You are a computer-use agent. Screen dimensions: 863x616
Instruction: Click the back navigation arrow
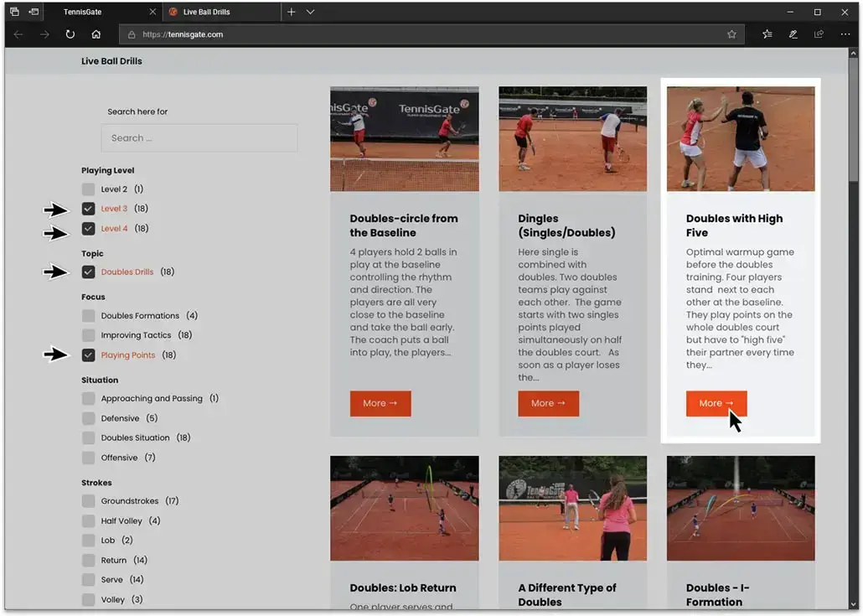[x=18, y=34]
